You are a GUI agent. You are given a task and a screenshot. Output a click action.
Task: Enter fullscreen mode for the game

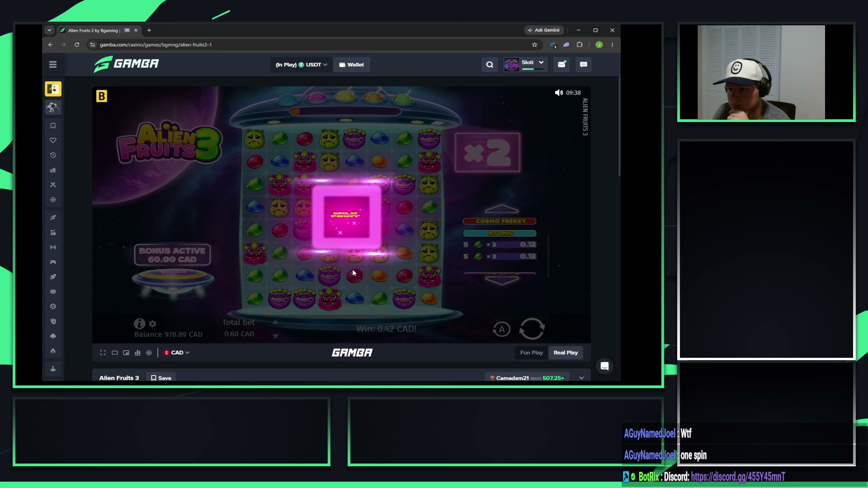pyautogui.click(x=103, y=352)
